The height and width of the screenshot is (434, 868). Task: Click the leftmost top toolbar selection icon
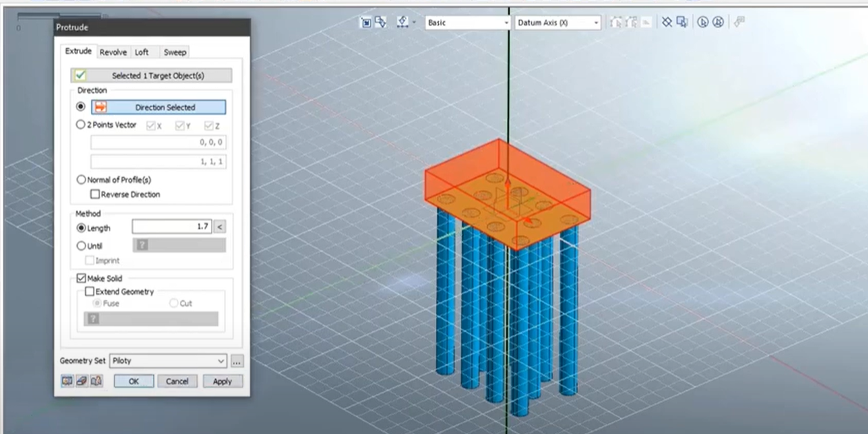[366, 22]
